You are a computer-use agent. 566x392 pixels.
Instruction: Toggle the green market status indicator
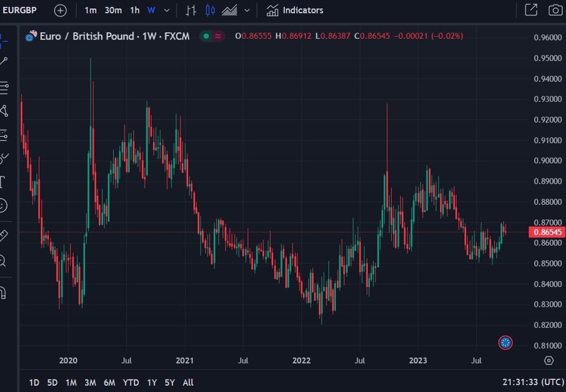pos(206,36)
